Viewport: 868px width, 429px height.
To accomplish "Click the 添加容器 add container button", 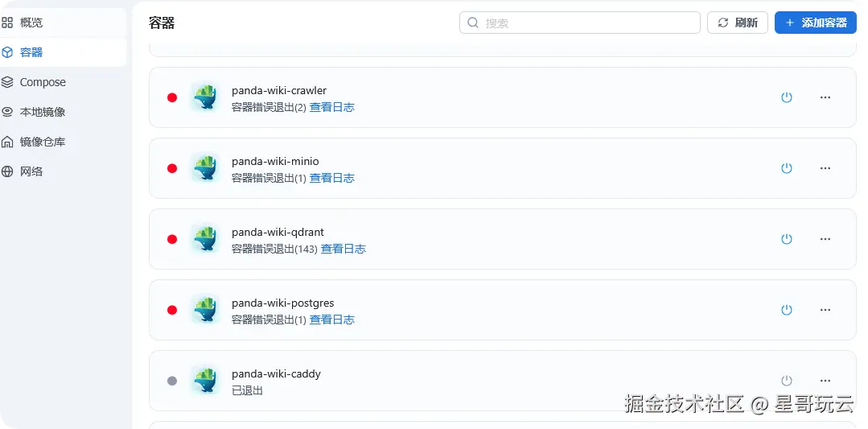I will click(x=816, y=23).
